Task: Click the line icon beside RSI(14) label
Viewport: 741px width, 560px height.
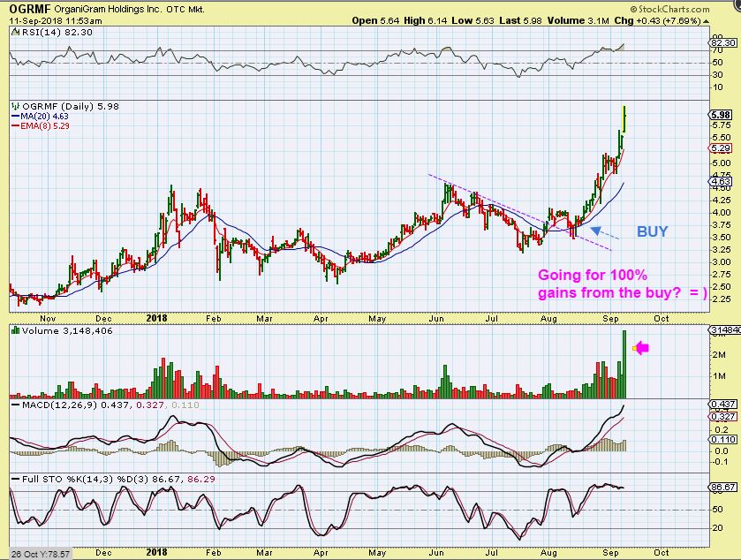Action: [16, 32]
